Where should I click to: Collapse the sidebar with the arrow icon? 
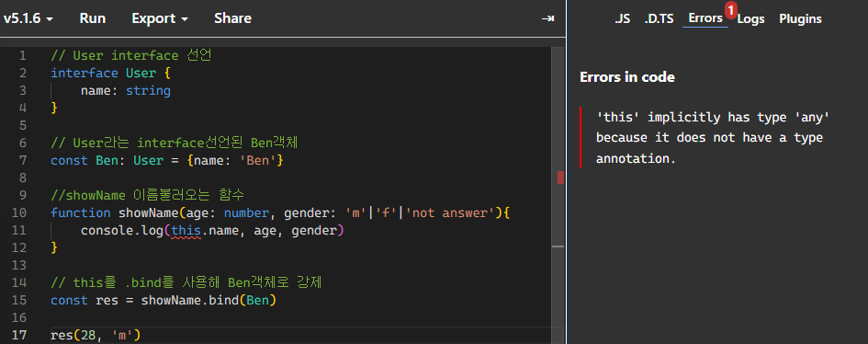[547, 18]
